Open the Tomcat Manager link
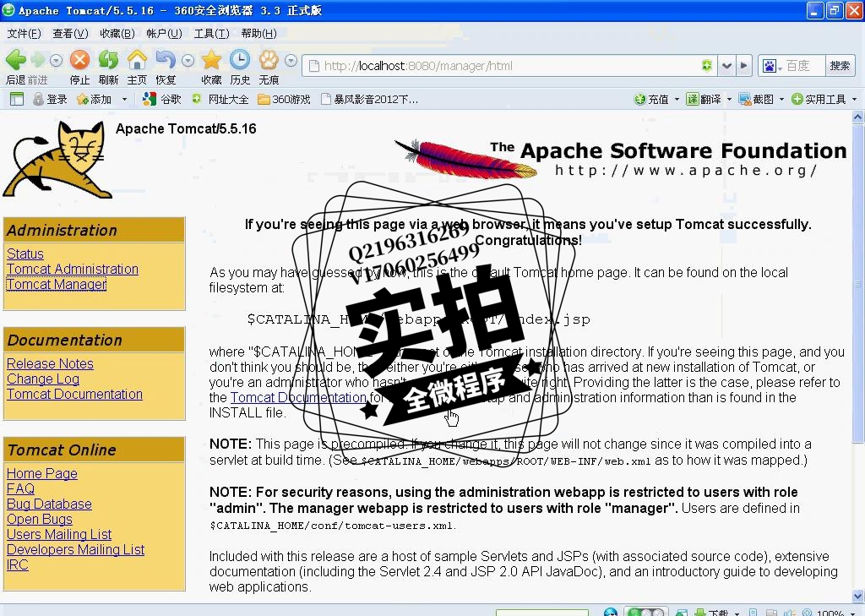865x616 pixels. (x=57, y=284)
